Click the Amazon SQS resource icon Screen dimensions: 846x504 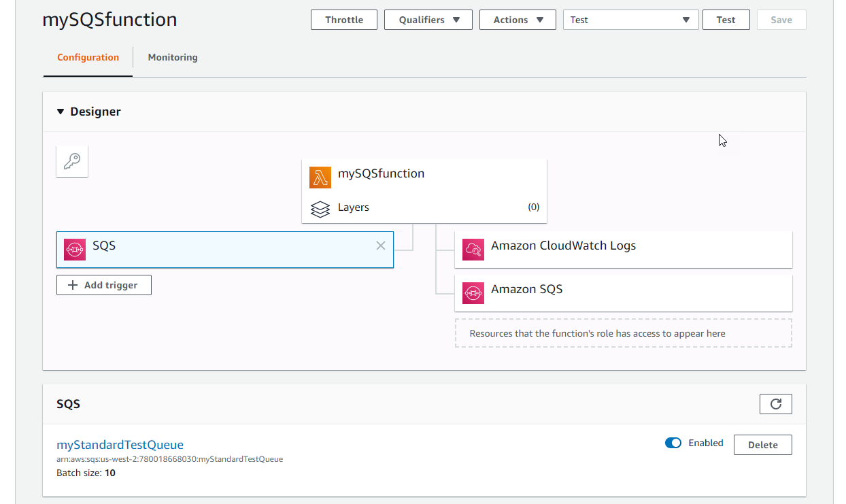[x=473, y=293]
